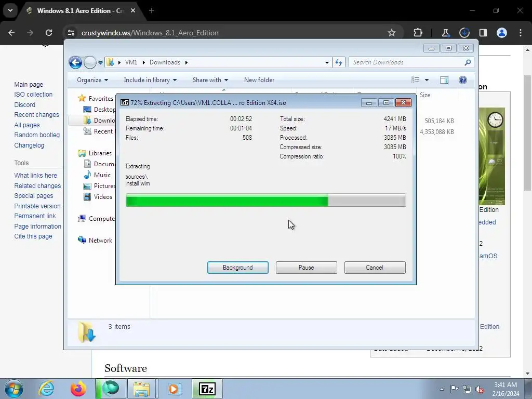Screen dimensions: 532x399
Task: Open Explorer help icon
Action: pyautogui.click(x=463, y=80)
